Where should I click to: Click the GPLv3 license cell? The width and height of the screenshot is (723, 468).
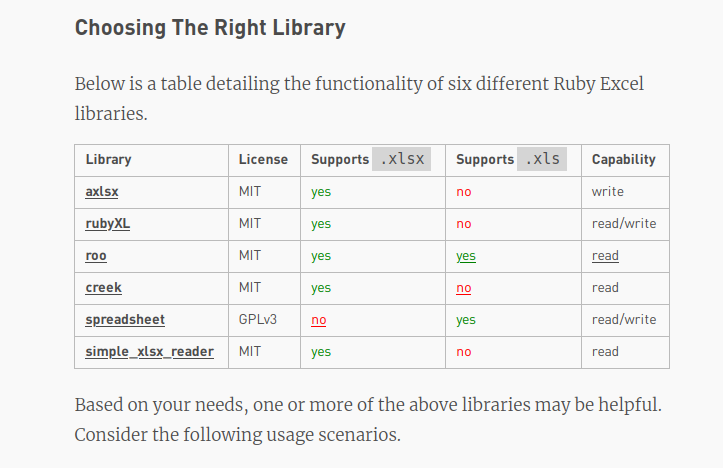(257, 320)
